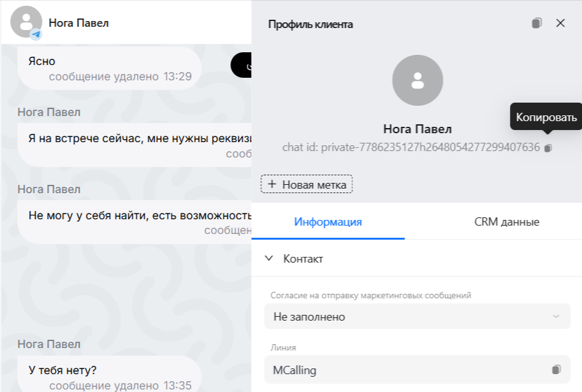This screenshot has height=392, width=582.
Task: Click the Нога Павел name in the chat header
Action: (78, 23)
